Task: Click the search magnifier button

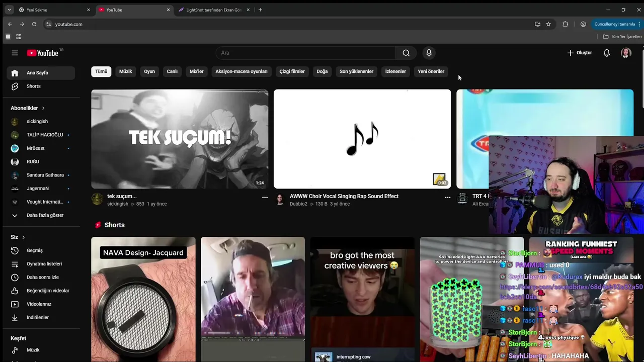Action: 406,53
